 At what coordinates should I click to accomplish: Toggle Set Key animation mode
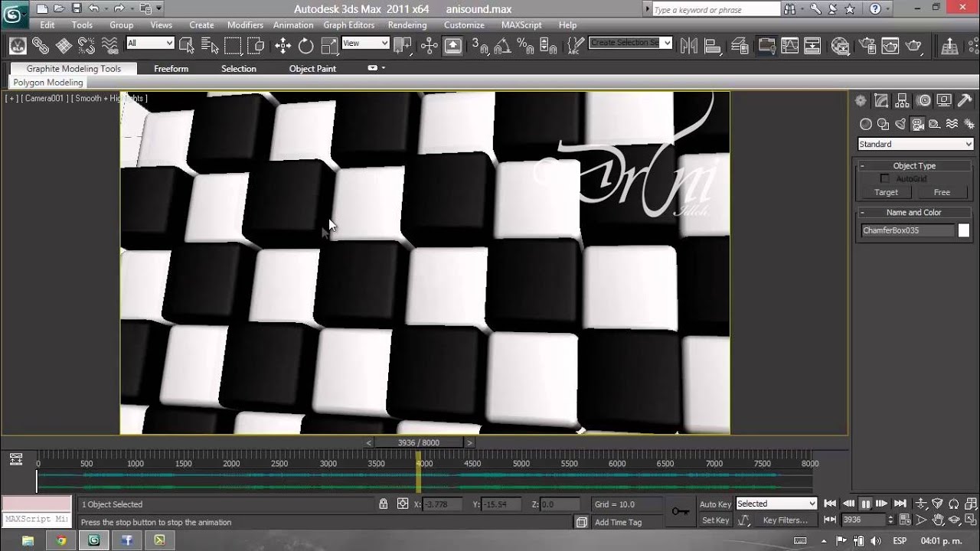click(715, 520)
